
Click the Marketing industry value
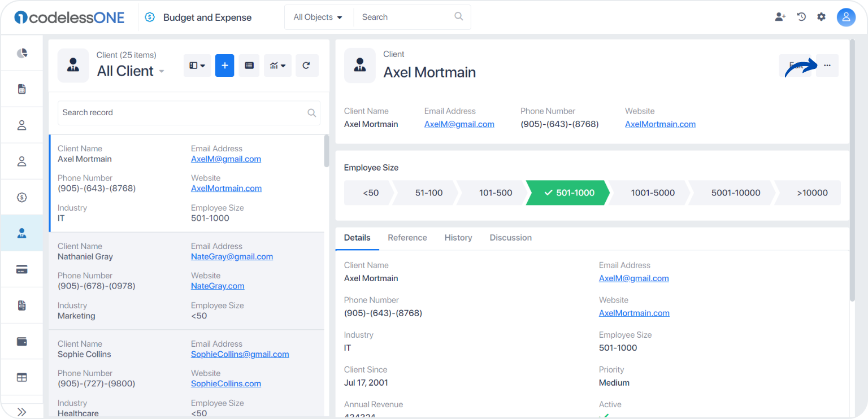(x=76, y=316)
